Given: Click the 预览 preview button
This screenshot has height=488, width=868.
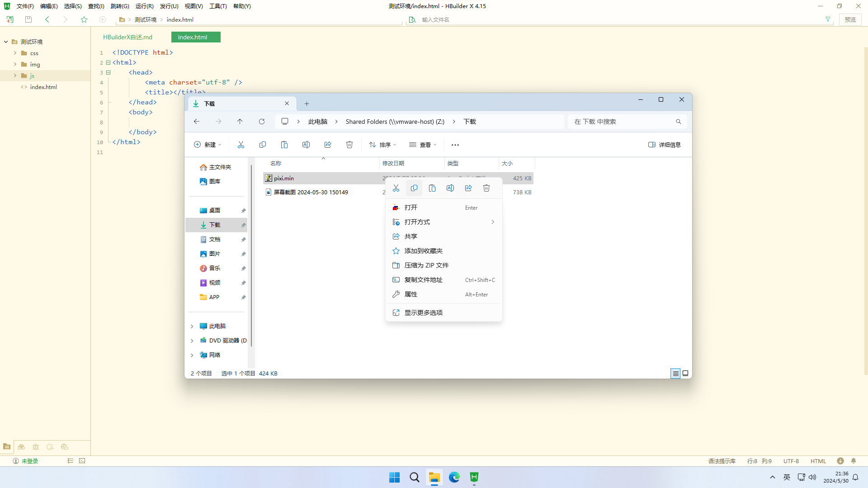Looking at the screenshot, I should (850, 19).
